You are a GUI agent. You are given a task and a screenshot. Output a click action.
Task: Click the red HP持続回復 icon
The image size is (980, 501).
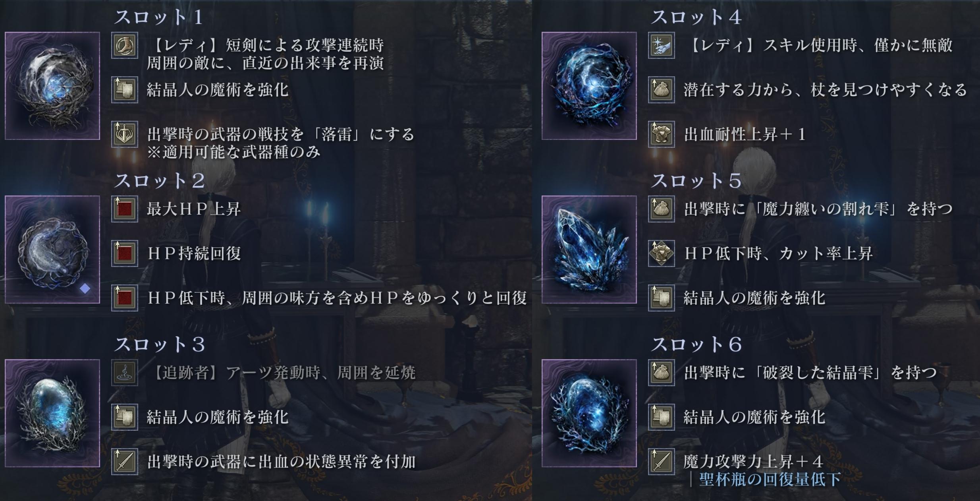tap(125, 253)
